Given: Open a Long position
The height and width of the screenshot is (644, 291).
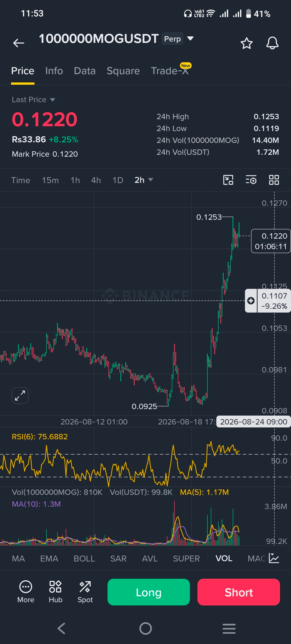Looking at the screenshot, I should [149, 592].
